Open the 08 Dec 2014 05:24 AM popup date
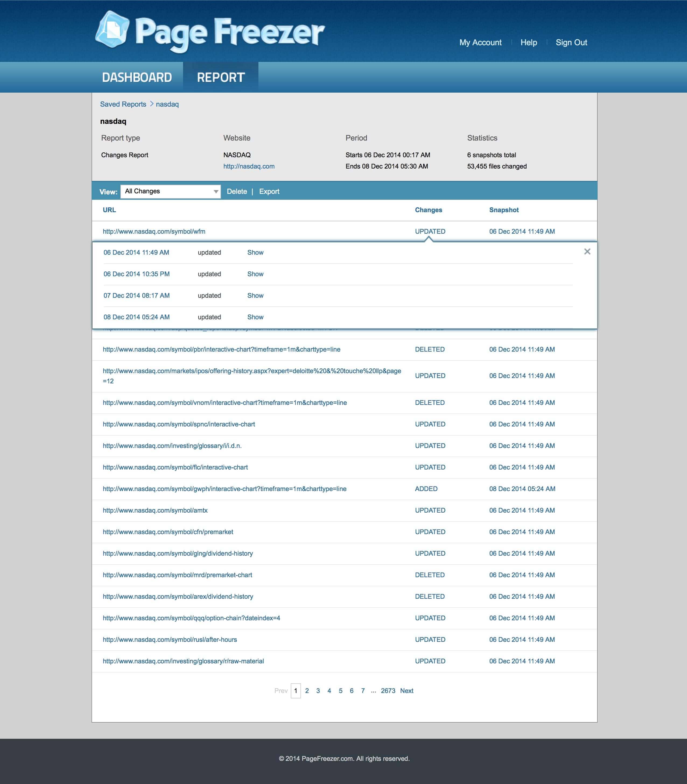687x784 pixels. coord(136,317)
